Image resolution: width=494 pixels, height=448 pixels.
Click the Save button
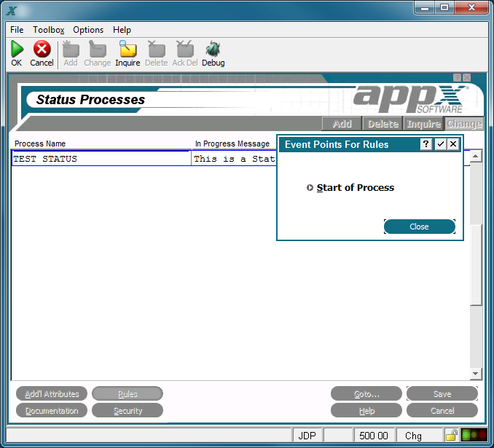click(442, 394)
